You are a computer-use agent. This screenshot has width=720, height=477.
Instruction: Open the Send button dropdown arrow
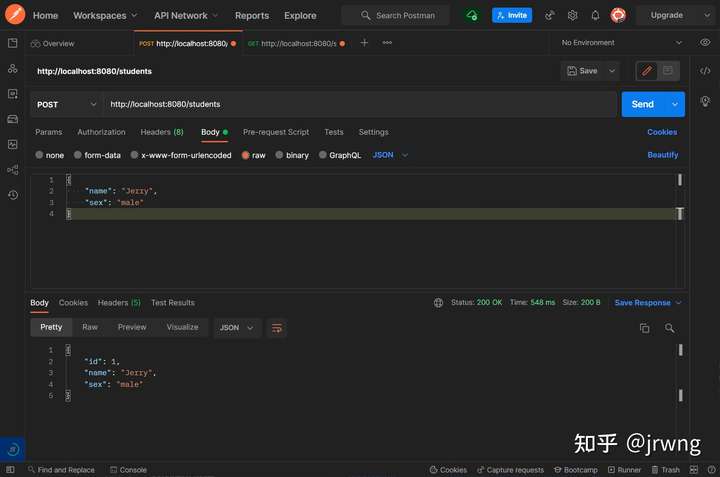(x=675, y=104)
